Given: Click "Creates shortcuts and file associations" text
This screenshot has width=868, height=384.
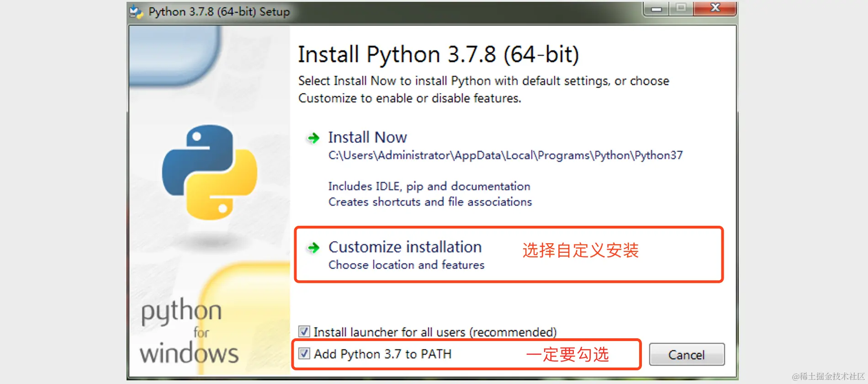Looking at the screenshot, I should point(430,202).
